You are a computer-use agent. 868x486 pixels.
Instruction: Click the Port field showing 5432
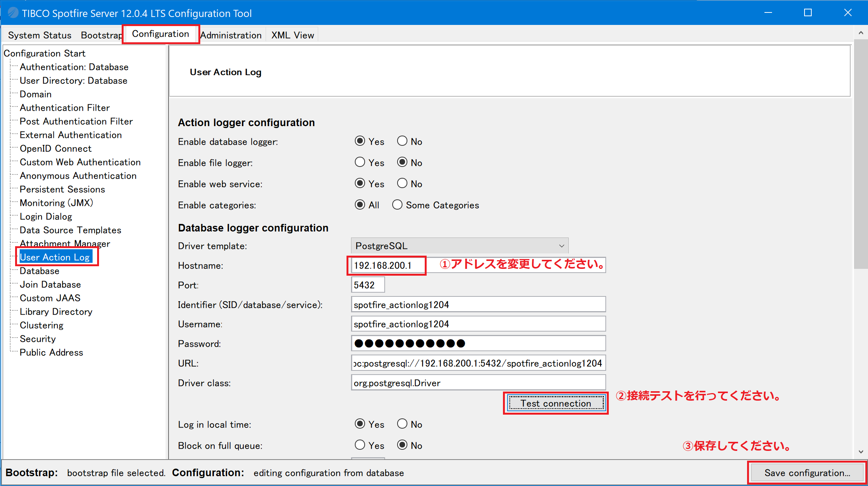pos(368,285)
